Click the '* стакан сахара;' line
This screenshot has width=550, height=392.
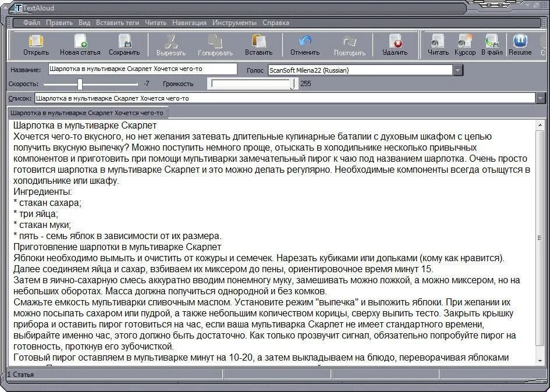(47, 202)
